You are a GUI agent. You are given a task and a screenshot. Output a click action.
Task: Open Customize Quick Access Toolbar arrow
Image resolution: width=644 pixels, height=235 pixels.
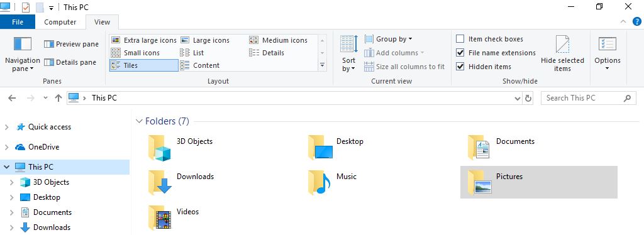click(x=51, y=8)
